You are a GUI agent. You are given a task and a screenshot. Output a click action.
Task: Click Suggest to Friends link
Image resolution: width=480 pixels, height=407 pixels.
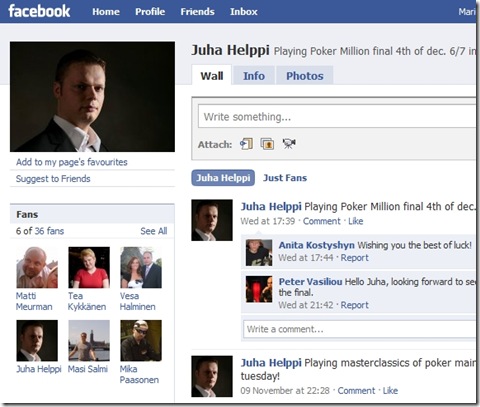(53, 179)
